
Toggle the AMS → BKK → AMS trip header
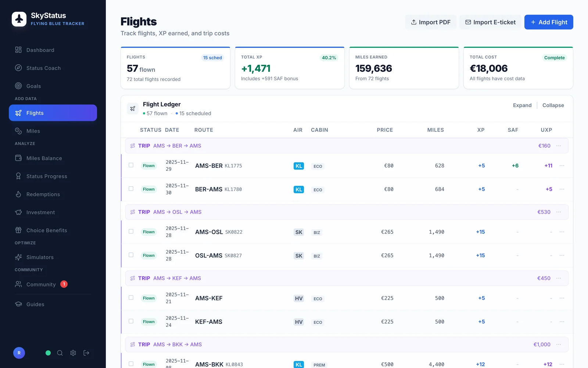click(x=347, y=344)
